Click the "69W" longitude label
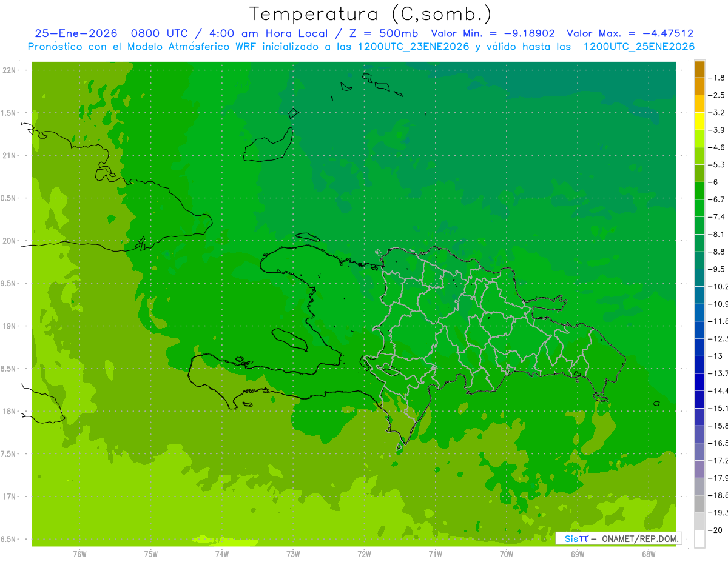The height and width of the screenshot is (562, 728). (x=578, y=554)
